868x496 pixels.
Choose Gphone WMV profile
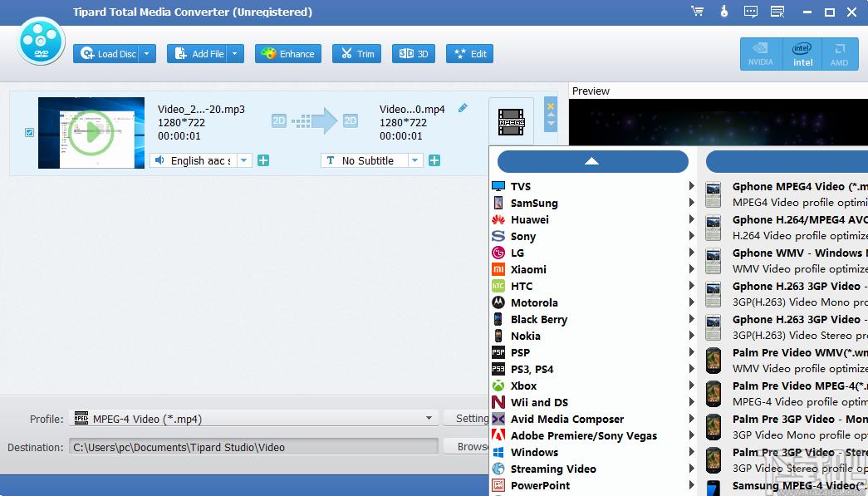pyautogui.click(x=786, y=261)
